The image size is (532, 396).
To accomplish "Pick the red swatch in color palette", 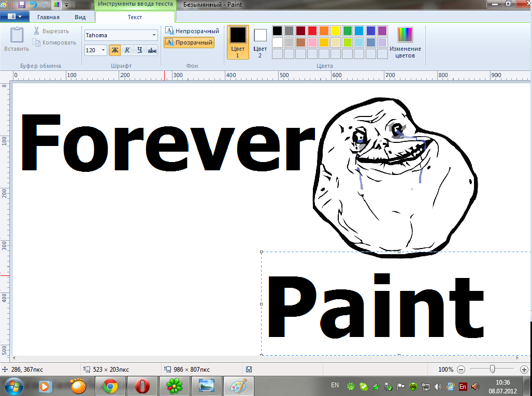I will click(x=312, y=31).
